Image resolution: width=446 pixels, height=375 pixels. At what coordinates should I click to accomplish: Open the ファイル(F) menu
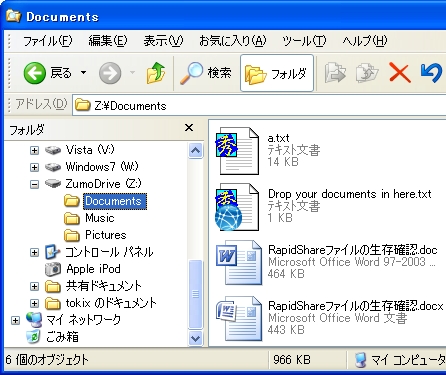48,41
